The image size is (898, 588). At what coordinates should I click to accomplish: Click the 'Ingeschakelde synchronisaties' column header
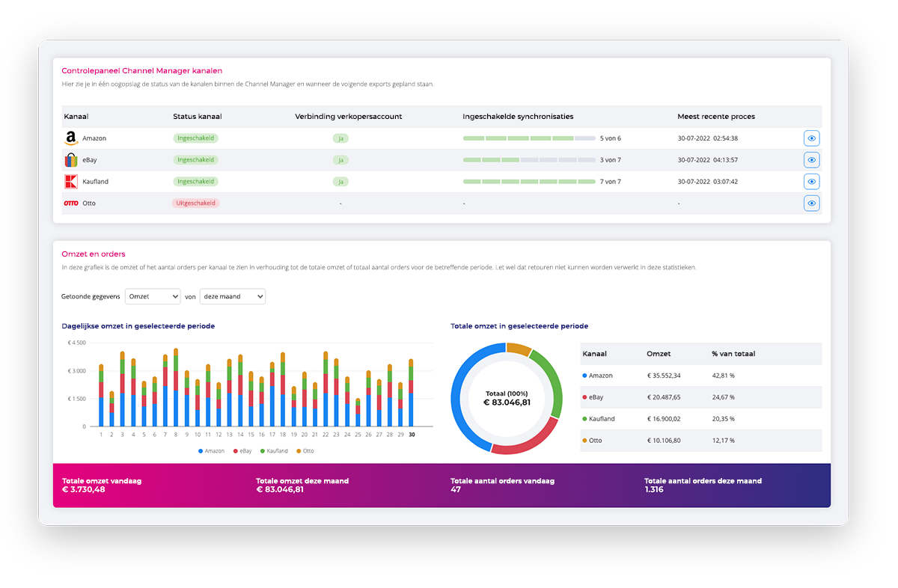point(518,117)
